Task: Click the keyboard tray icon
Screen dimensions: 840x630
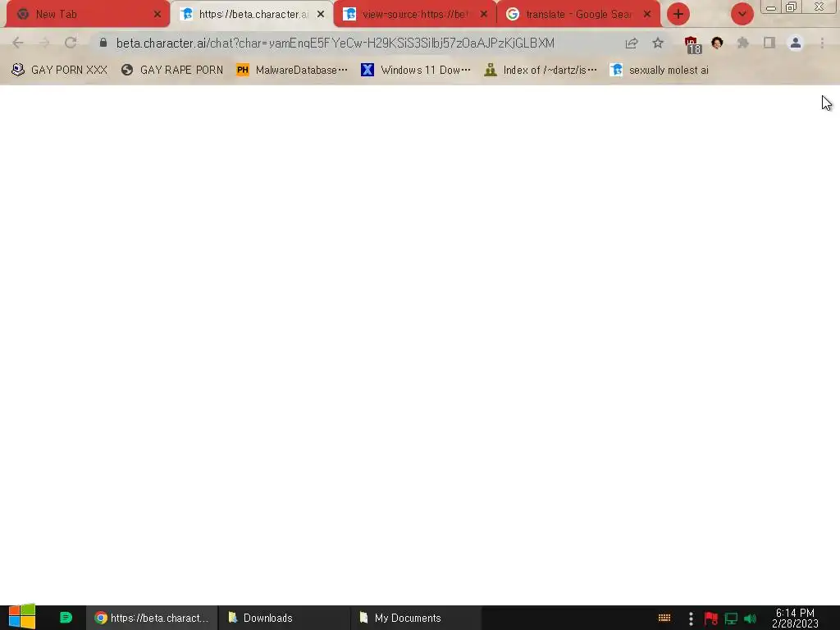Action: click(x=664, y=619)
